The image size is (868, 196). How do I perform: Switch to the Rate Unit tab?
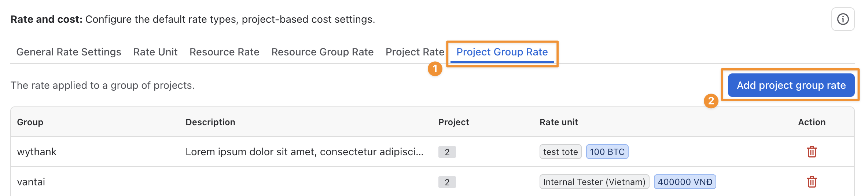pyautogui.click(x=155, y=52)
